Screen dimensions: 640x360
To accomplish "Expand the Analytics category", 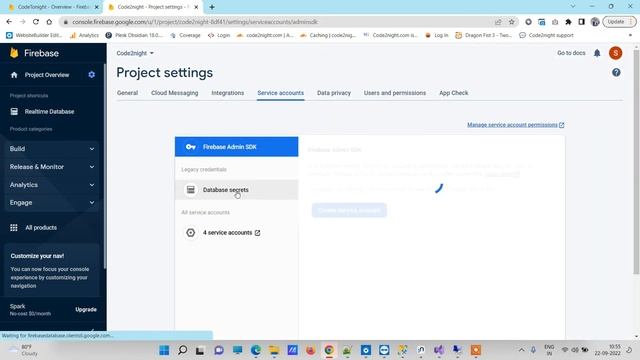I will 52,184.
